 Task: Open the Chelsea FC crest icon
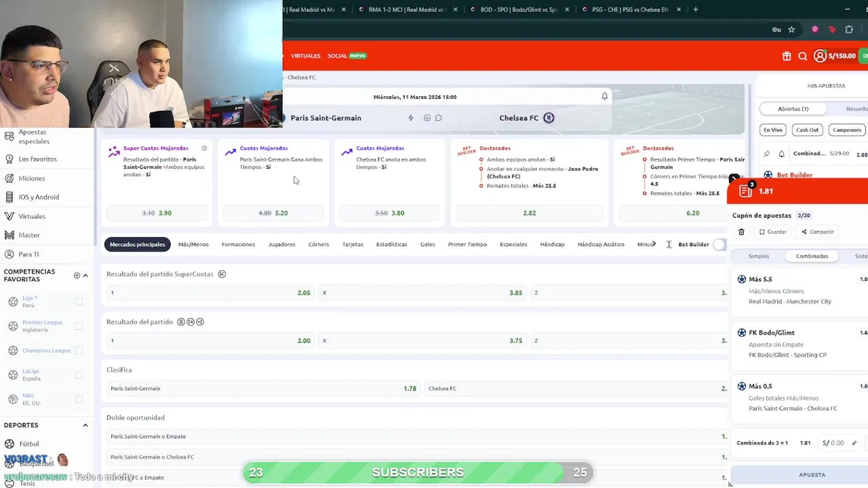[549, 118]
